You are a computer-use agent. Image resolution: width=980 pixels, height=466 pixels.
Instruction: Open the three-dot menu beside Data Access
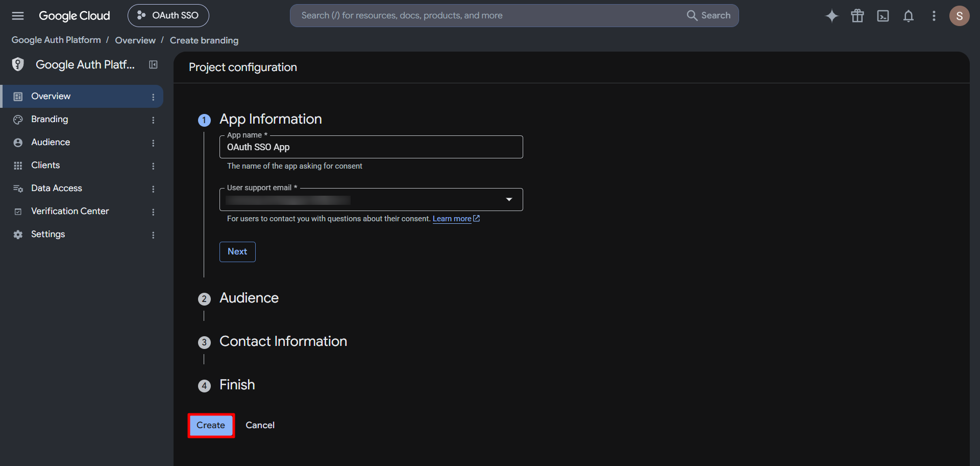153,189
